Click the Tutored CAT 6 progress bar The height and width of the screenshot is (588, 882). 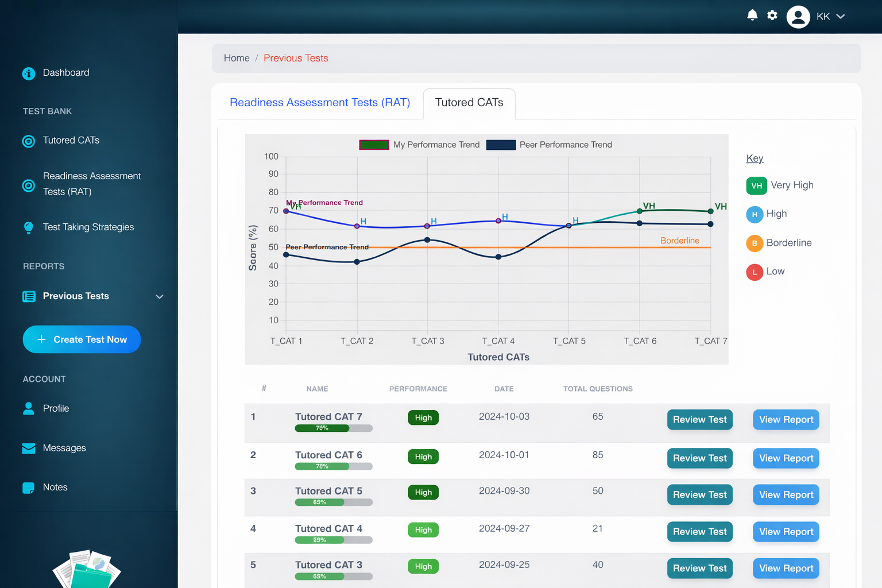334,466
